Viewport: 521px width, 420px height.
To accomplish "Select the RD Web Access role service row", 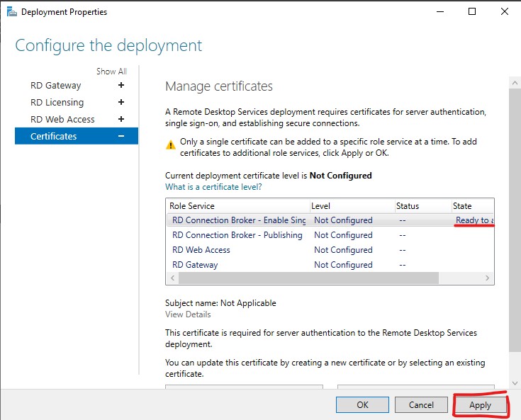I will pos(330,250).
